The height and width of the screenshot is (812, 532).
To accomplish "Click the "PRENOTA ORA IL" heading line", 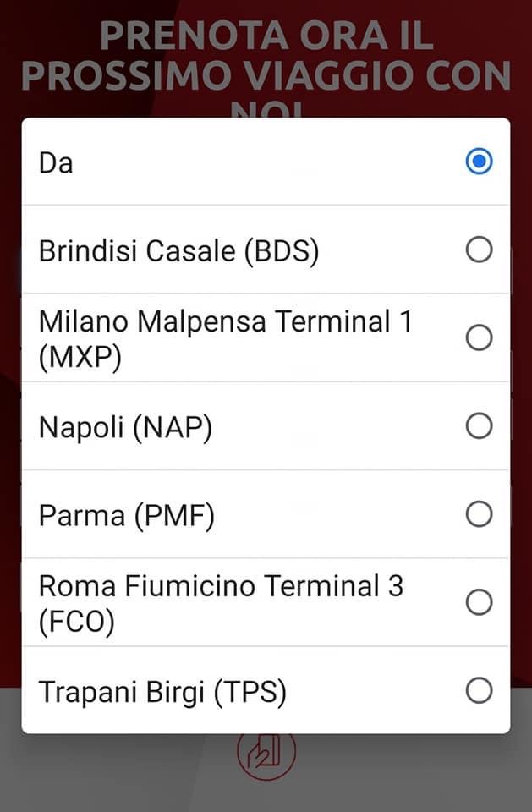I will click(266, 36).
